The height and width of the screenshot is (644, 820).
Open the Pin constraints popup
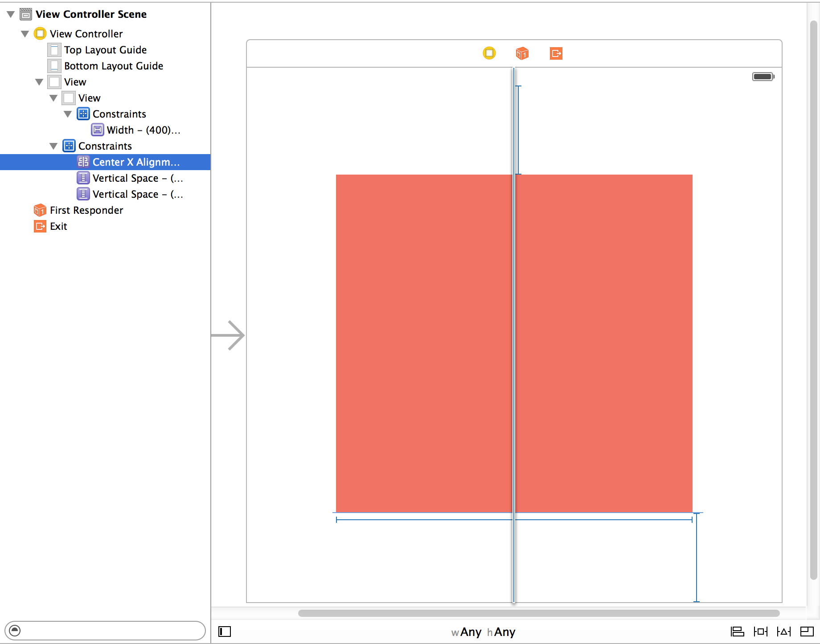click(761, 632)
